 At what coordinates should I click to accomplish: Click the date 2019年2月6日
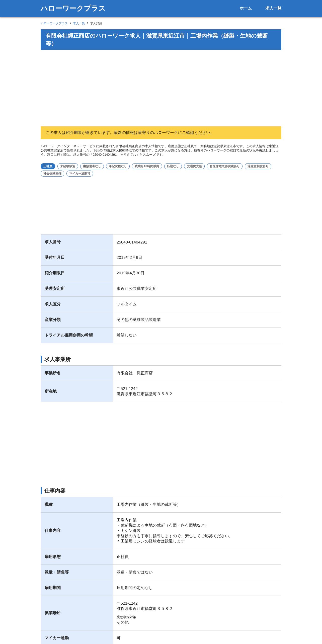click(x=129, y=258)
